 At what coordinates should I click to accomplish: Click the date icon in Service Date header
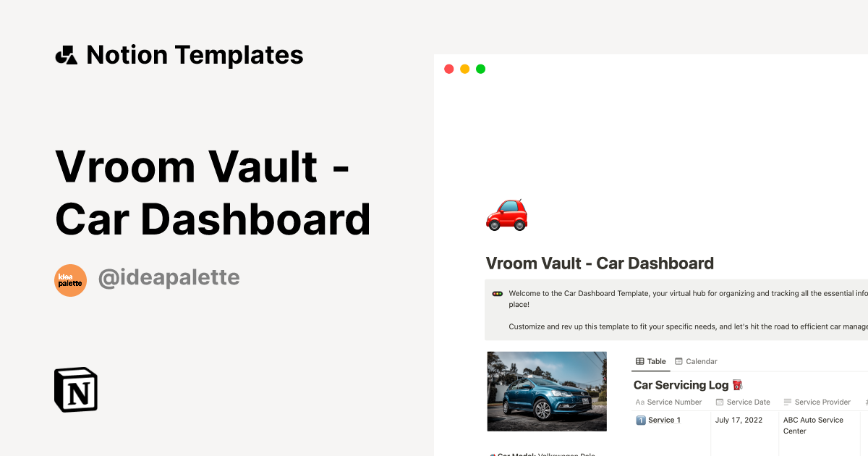coord(720,401)
